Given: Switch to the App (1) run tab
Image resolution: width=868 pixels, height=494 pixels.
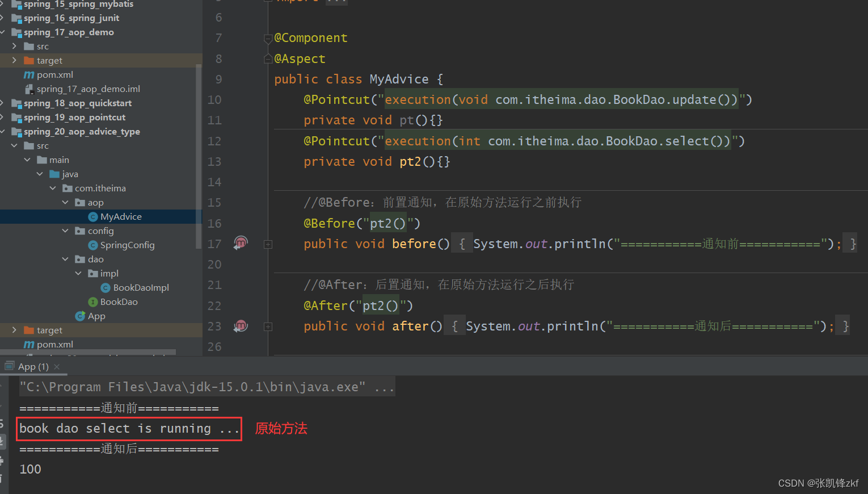Looking at the screenshot, I should pos(33,367).
